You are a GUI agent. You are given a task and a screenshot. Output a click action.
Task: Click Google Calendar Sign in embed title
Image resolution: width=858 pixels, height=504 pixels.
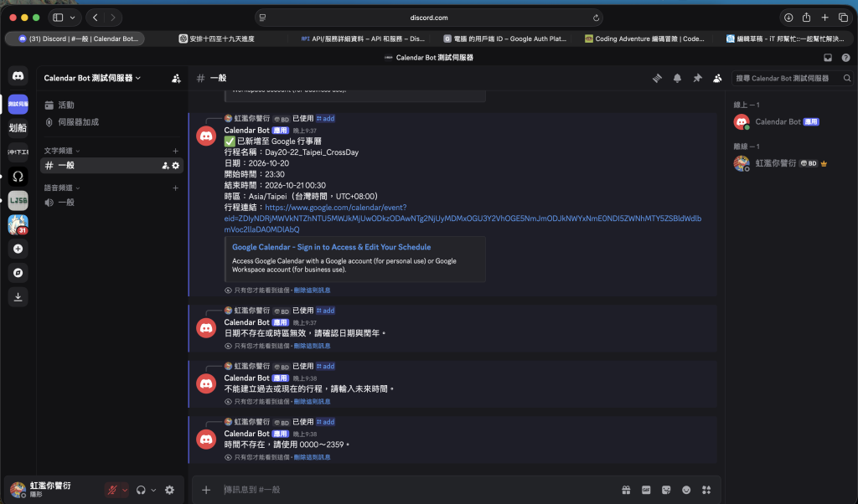coord(331,247)
